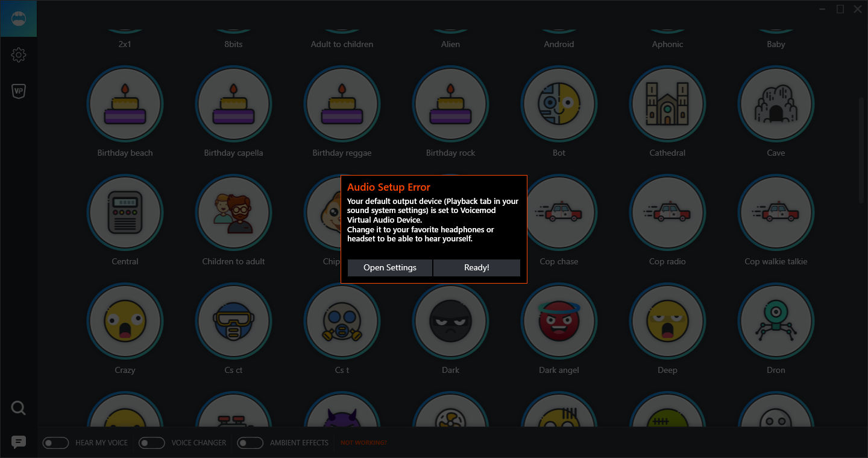Select the Dark angel voice
The height and width of the screenshot is (458, 868).
coord(559,321)
